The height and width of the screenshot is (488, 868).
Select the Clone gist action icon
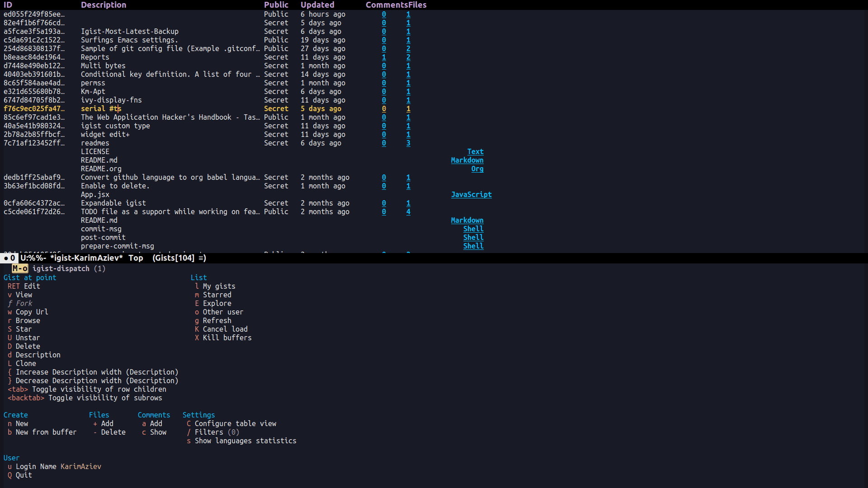pyautogui.click(x=9, y=363)
